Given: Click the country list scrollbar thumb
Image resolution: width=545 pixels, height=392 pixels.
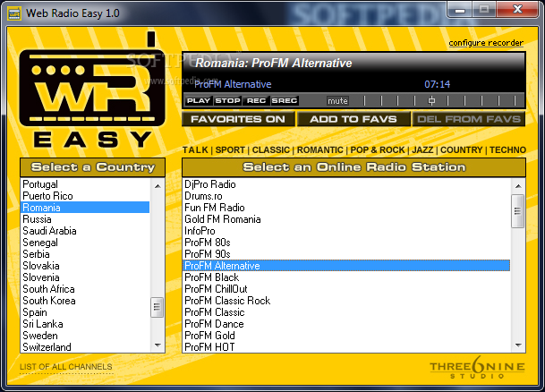Looking at the screenshot, I should pyautogui.click(x=158, y=307).
